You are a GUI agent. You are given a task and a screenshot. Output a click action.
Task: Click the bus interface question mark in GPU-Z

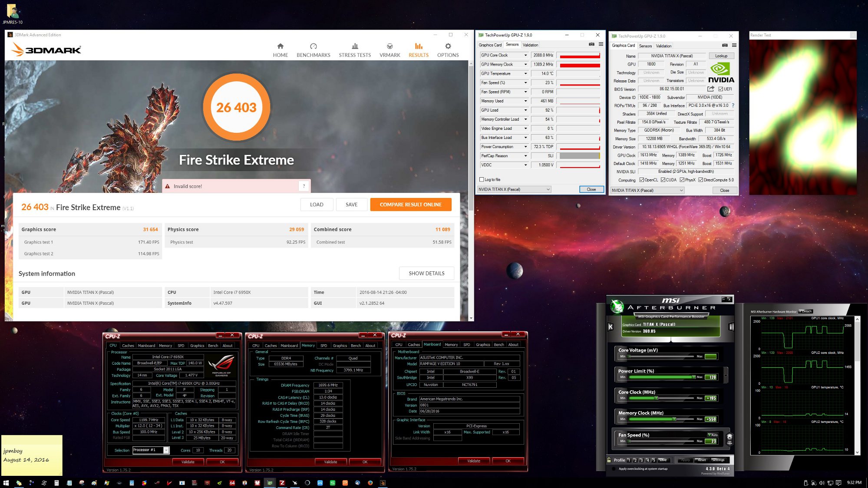[x=733, y=106]
